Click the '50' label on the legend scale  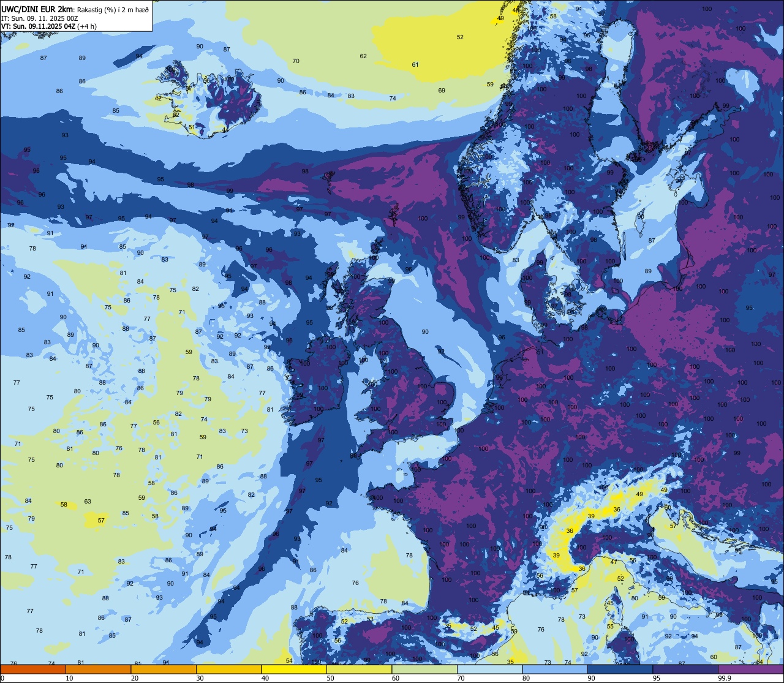point(330,678)
